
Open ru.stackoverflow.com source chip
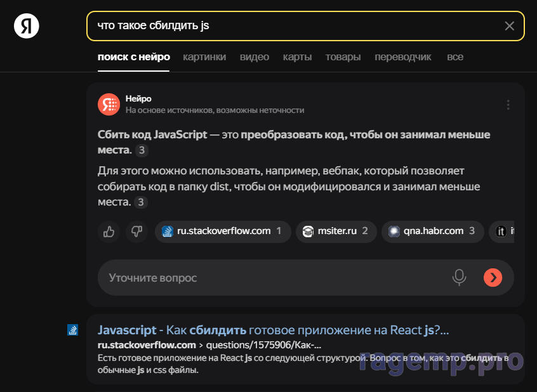coord(223,232)
